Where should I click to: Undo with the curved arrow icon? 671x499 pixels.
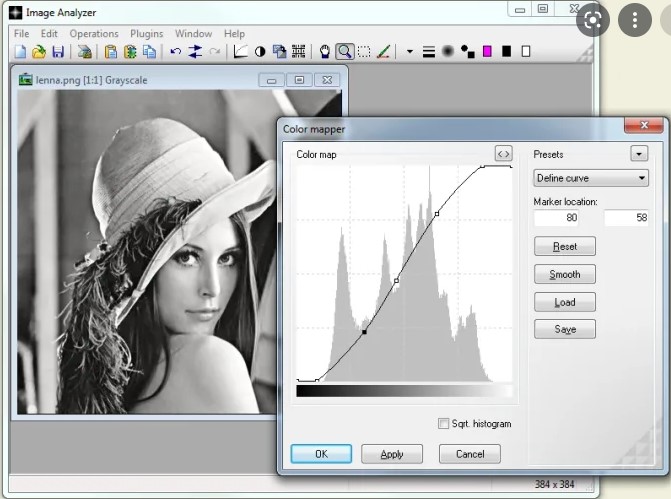175,52
